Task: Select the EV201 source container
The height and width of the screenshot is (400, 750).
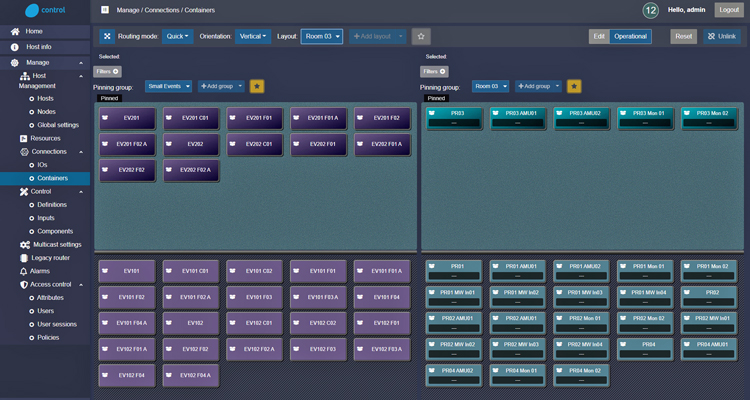Action: coord(128,118)
